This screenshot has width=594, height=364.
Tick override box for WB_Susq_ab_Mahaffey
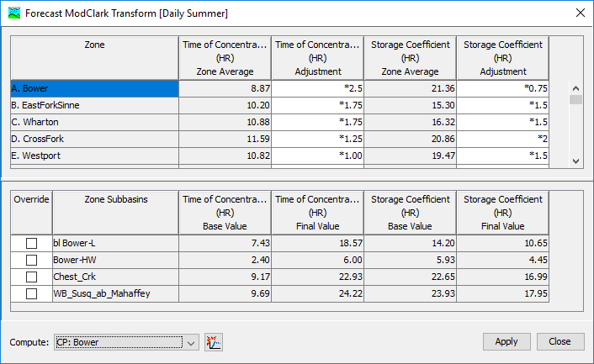coord(31,293)
